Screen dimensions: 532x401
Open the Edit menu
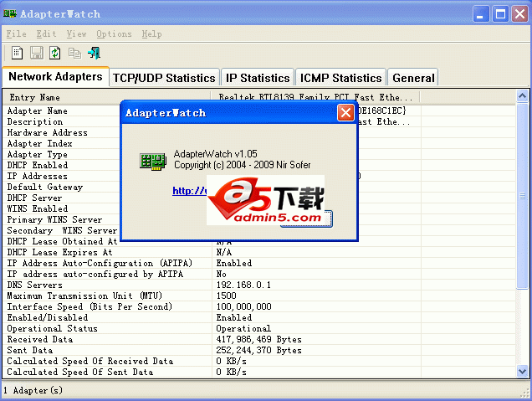click(46, 34)
